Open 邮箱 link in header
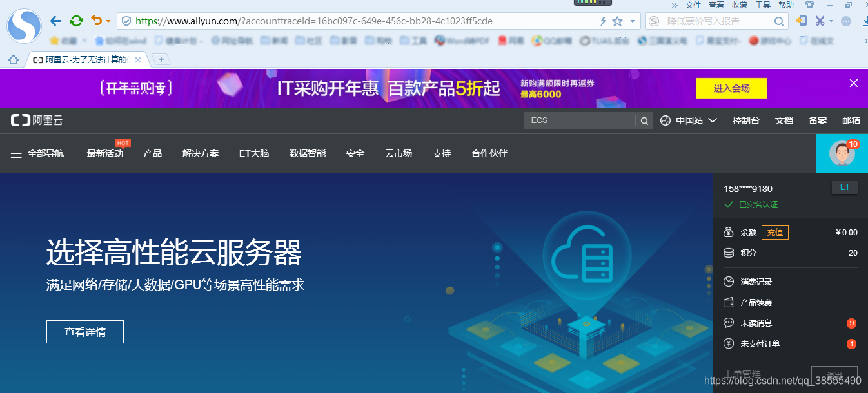The height and width of the screenshot is (393, 868). [x=851, y=120]
